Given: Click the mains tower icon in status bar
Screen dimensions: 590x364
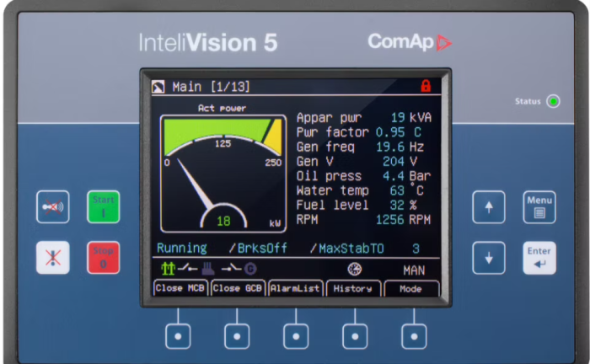Looking at the screenshot, I should tap(168, 269).
